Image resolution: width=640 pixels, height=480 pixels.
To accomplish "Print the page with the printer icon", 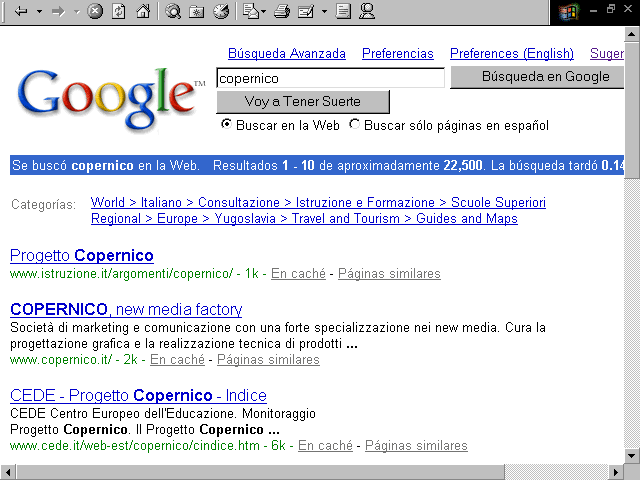I will (x=282, y=11).
